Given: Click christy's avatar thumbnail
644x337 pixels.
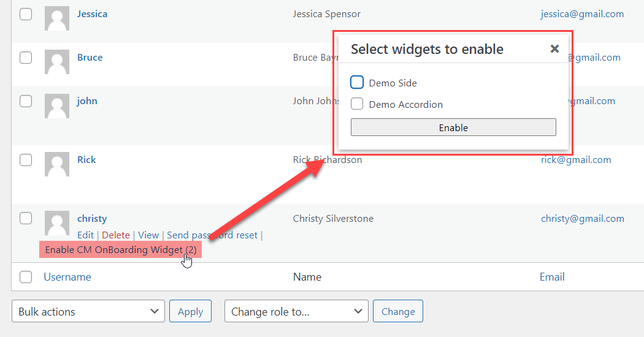Looking at the screenshot, I should (x=56, y=223).
